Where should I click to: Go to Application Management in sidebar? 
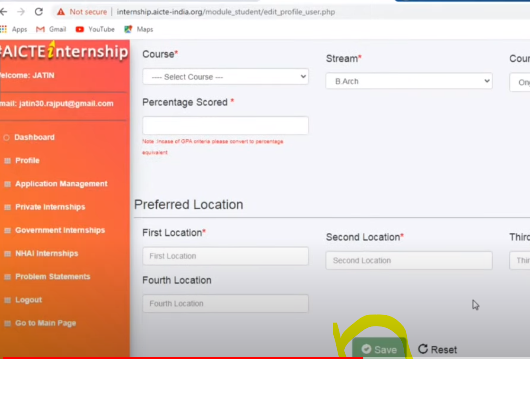[x=61, y=184]
